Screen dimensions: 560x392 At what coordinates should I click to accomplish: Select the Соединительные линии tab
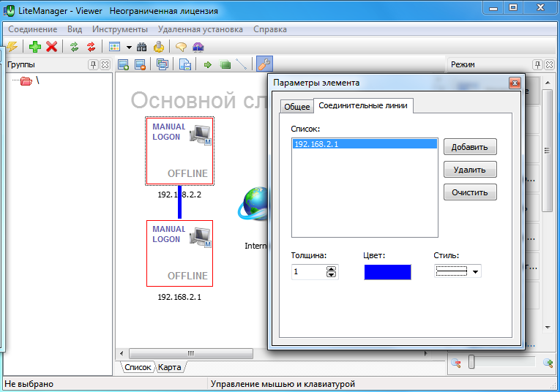[x=363, y=105]
